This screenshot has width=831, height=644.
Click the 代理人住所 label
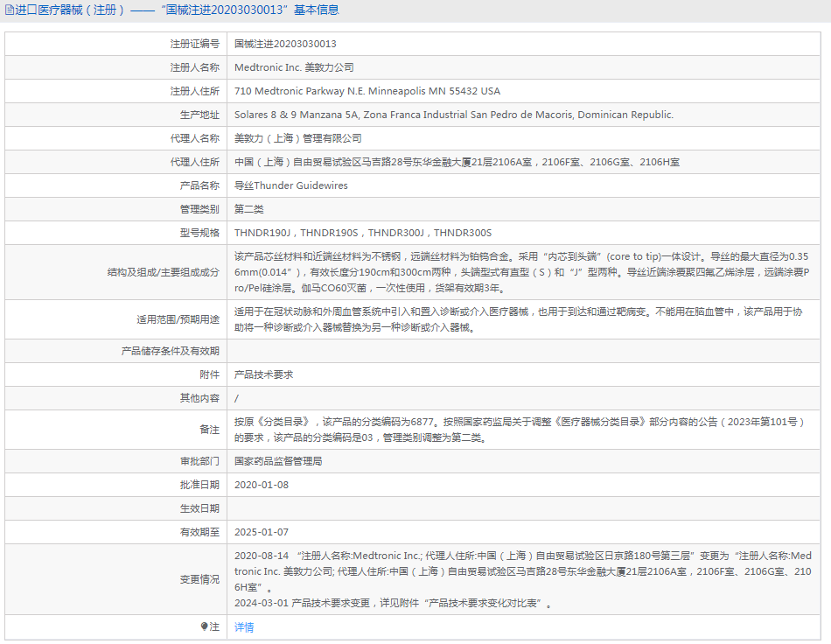pyautogui.click(x=194, y=162)
